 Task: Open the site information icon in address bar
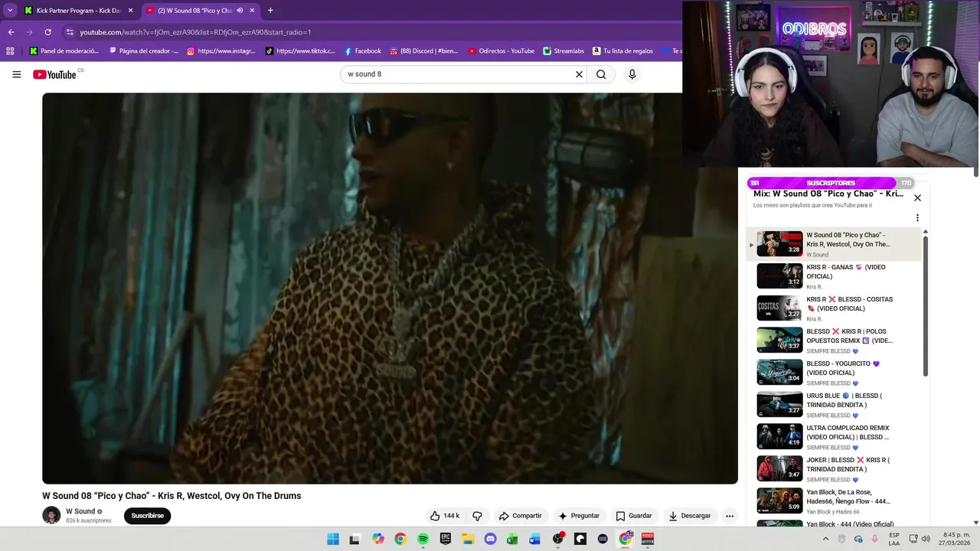[70, 32]
